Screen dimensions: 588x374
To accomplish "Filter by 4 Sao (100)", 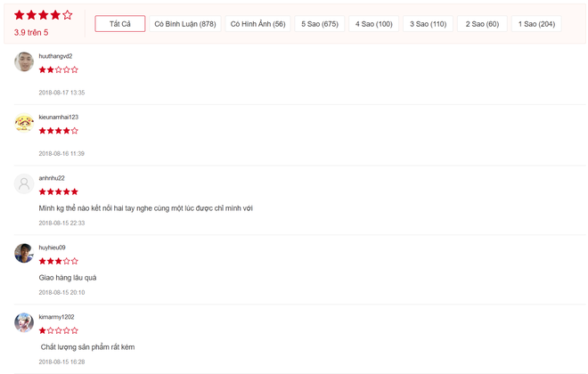I will pyautogui.click(x=374, y=24).
